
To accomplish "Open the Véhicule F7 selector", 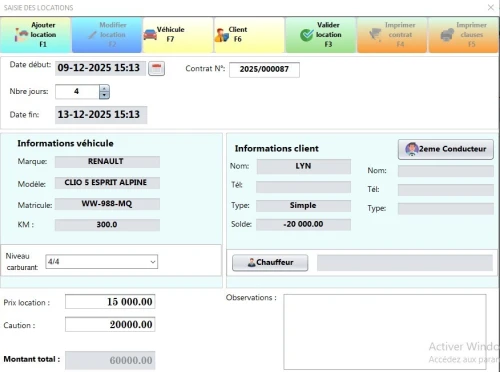I will (178, 35).
